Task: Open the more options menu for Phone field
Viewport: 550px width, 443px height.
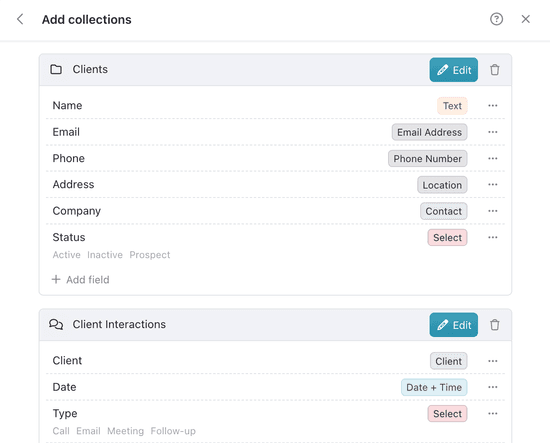Action: click(x=492, y=159)
